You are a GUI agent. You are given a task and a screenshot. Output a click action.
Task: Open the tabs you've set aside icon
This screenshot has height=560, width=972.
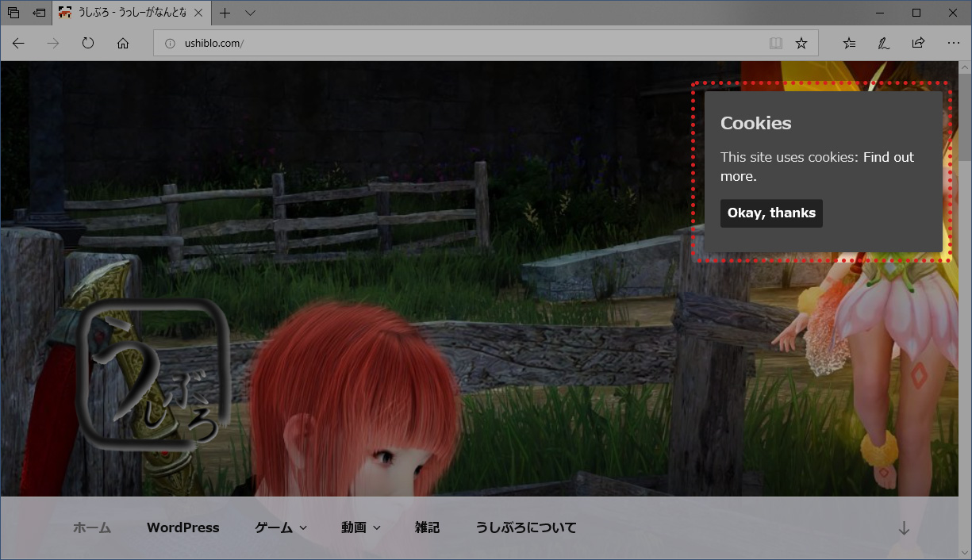[13, 13]
